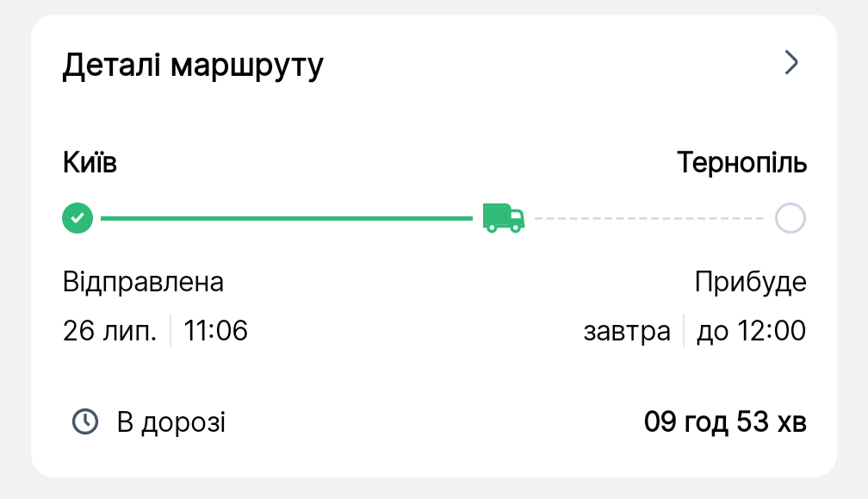Click the В дорозі status text
The width and height of the screenshot is (868, 499).
171,422
